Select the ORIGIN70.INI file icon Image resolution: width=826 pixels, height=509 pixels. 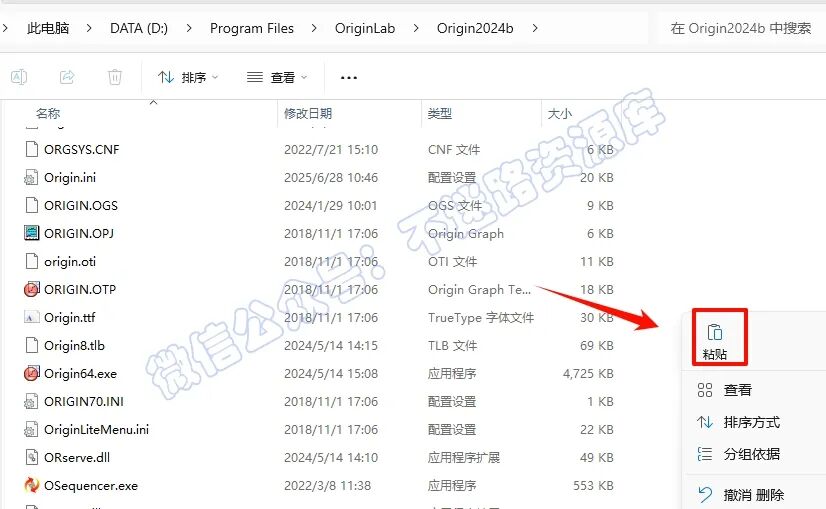(31, 402)
